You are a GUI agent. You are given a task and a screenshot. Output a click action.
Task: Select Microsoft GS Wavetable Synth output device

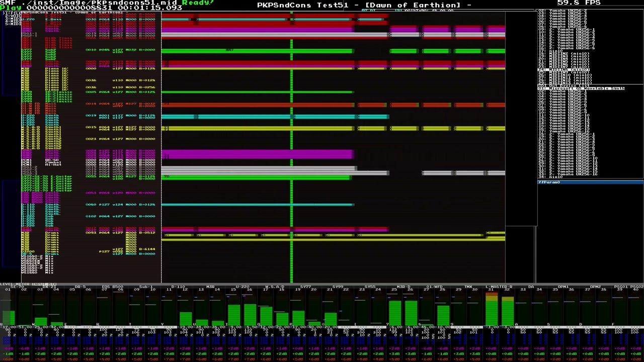tap(582, 88)
